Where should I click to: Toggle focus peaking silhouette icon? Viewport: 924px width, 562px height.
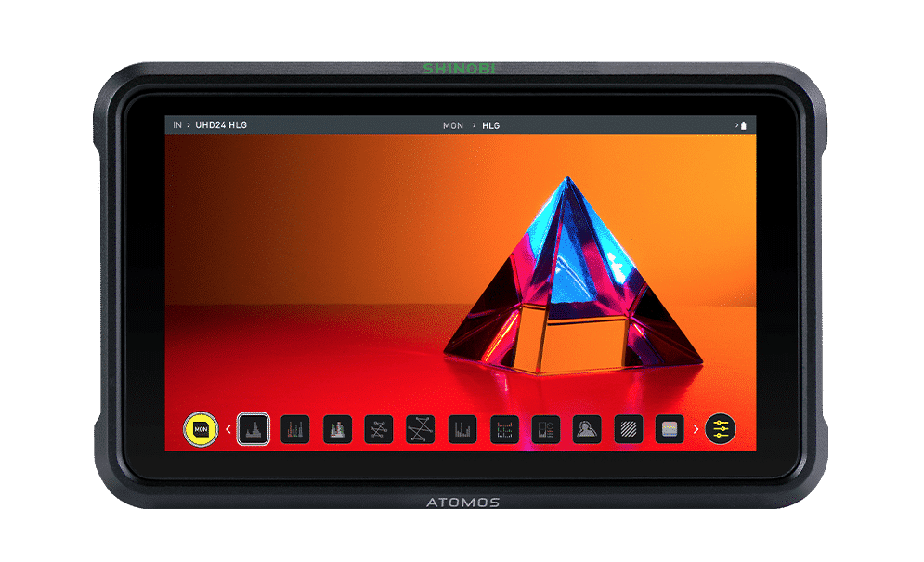click(587, 429)
